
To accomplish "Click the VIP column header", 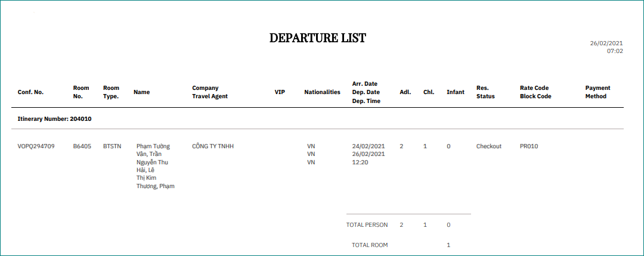I will 280,92.
